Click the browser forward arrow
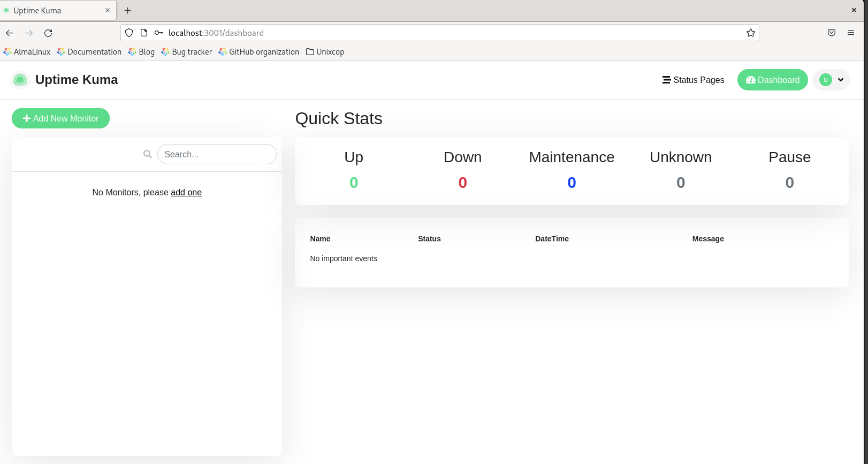Viewport: 868px width, 464px height. (x=29, y=33)
